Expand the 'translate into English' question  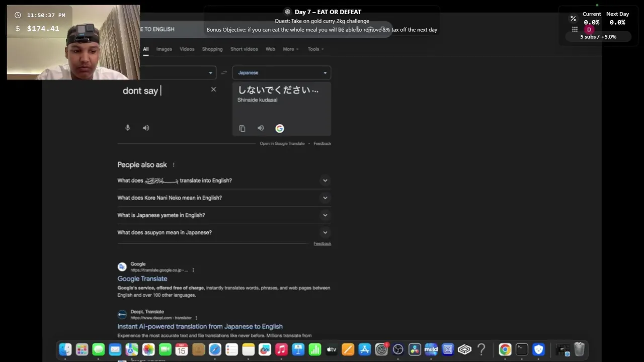(224, 180)
